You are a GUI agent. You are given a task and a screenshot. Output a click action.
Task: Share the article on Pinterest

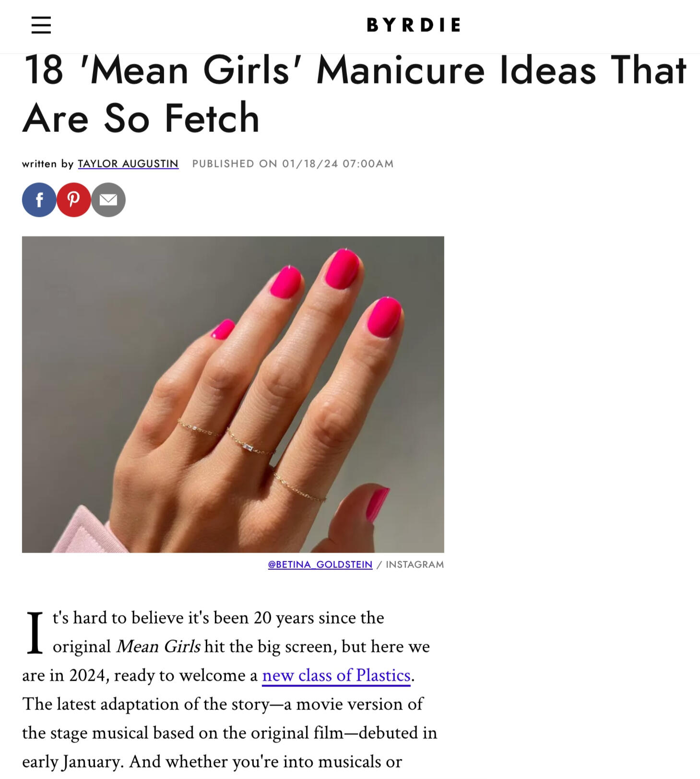(74, 200)
